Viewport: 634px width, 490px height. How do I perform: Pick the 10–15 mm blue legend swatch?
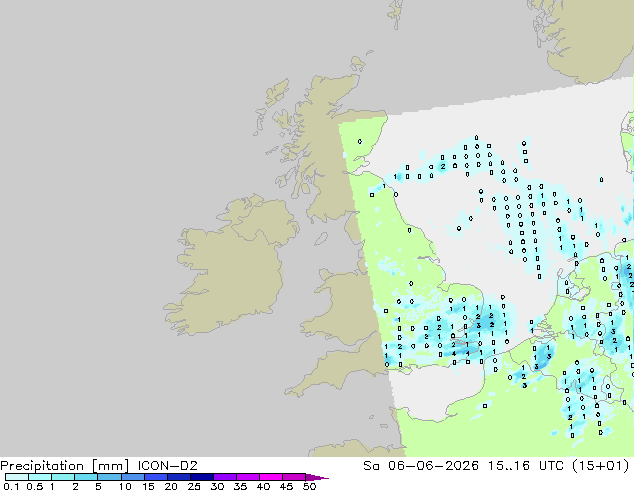click(132, 477)
